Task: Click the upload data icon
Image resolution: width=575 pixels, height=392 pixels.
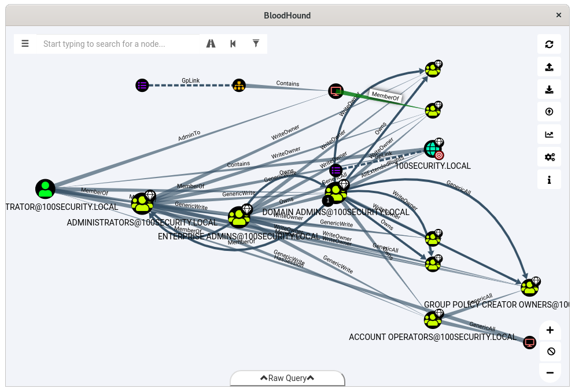Action: (x=549, y=112)
